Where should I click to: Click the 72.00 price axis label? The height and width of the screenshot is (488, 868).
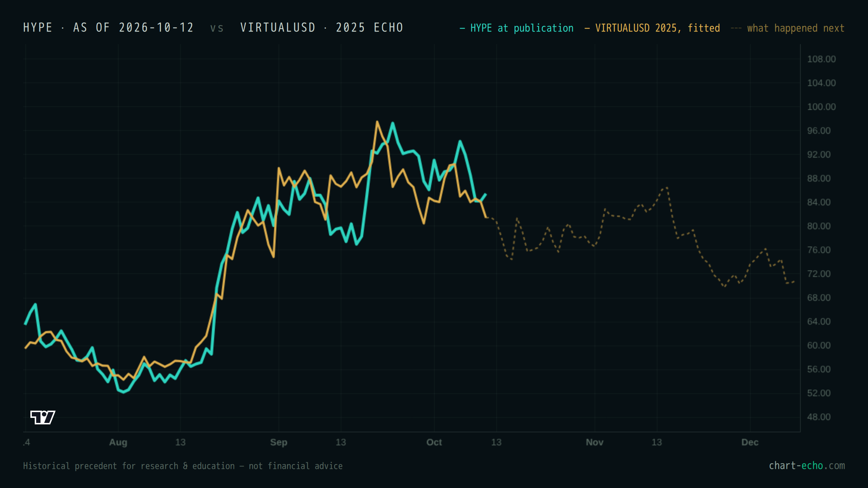(x=819, y=274)
